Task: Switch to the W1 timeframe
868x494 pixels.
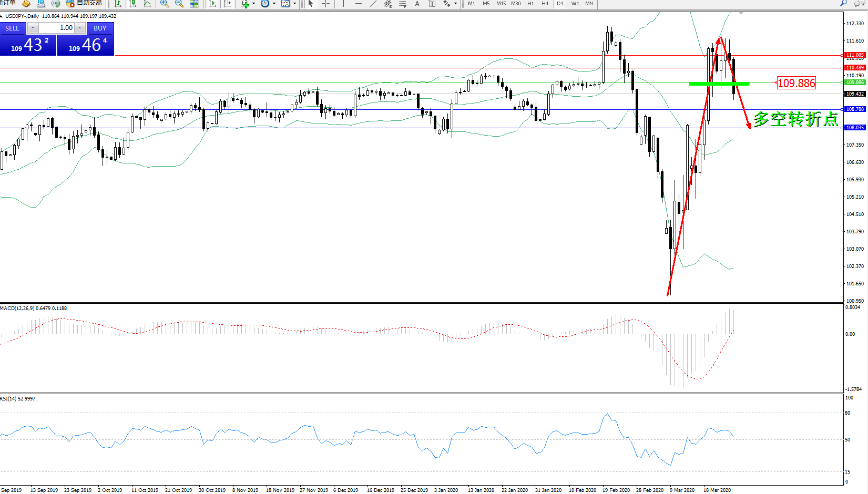Action: coord(575,4)
